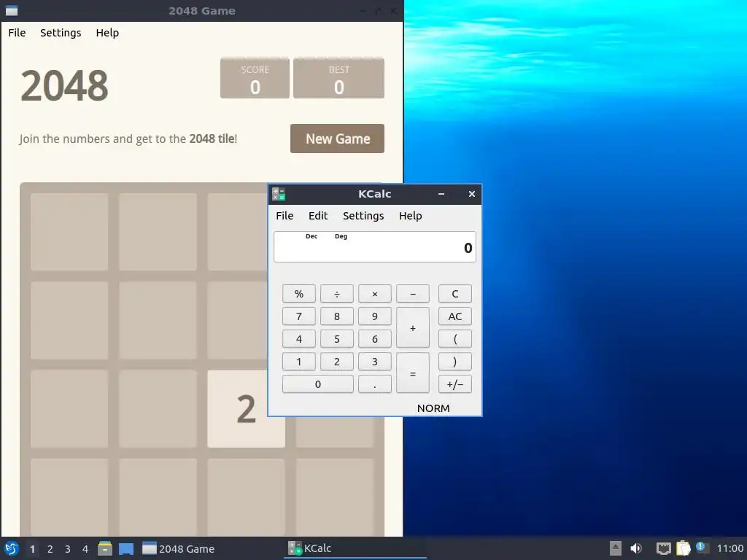Click digit 3 in KCalc
This screenshot has width=747, height=560.
[x=375, y=362]
